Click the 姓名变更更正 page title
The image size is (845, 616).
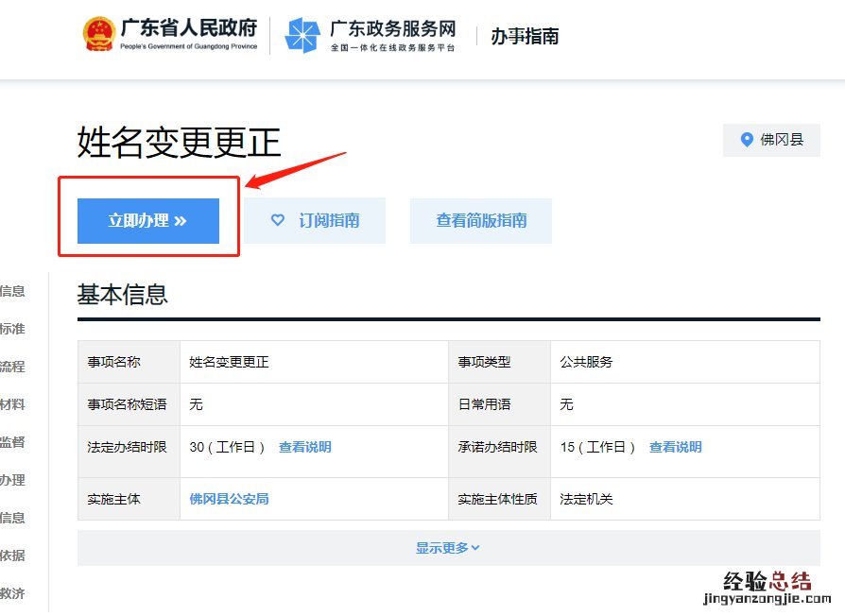(x=179, y=143)
